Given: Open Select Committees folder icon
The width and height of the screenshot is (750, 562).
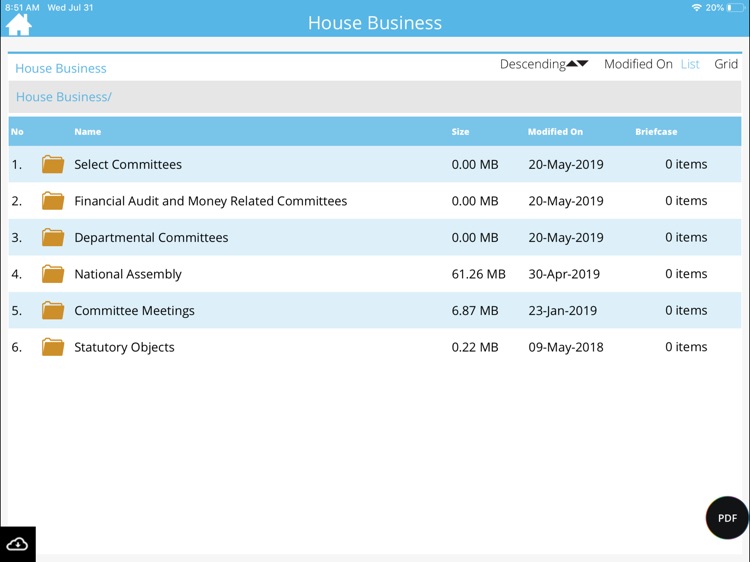Looking at the screenshot, I should (x=53, y=164).
